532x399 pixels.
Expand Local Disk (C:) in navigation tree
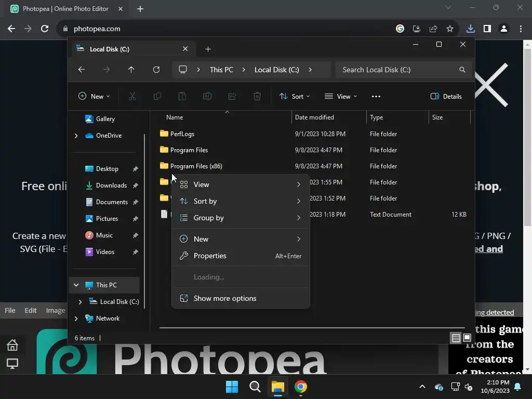click(x=80, y=302)
